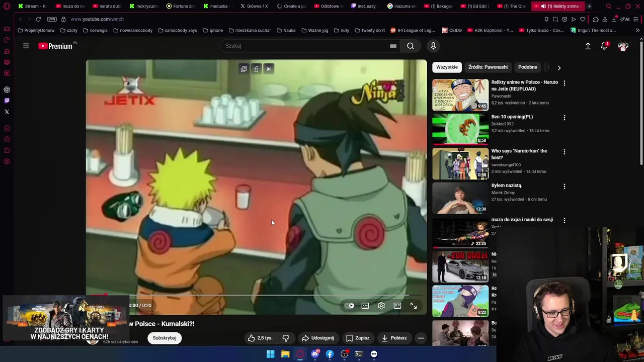
Task: Open File Explorer from the taskbar
Action: (x=285, y=354)
